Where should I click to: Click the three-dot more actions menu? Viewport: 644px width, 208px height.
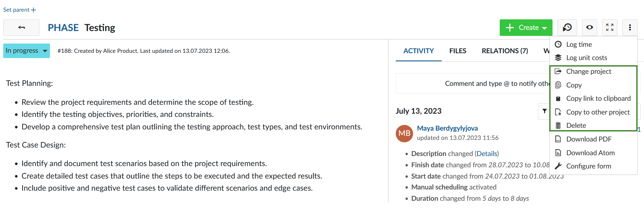pyautogui.click(x=629, y=27)
